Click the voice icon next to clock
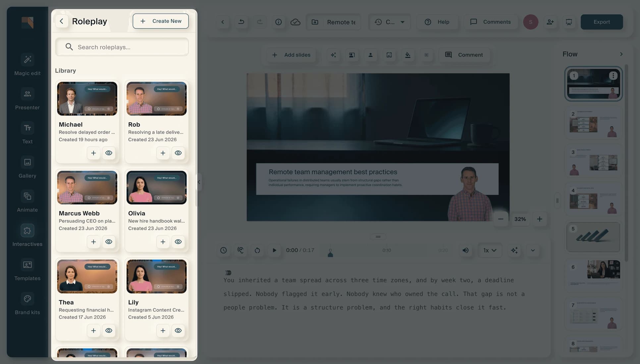Image resolution: width=640 pixels, height=364 pixels. point(240,250)
